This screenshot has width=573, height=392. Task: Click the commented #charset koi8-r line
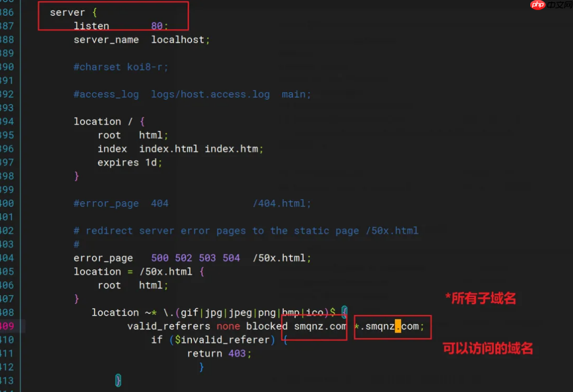[x=120, y=67]
